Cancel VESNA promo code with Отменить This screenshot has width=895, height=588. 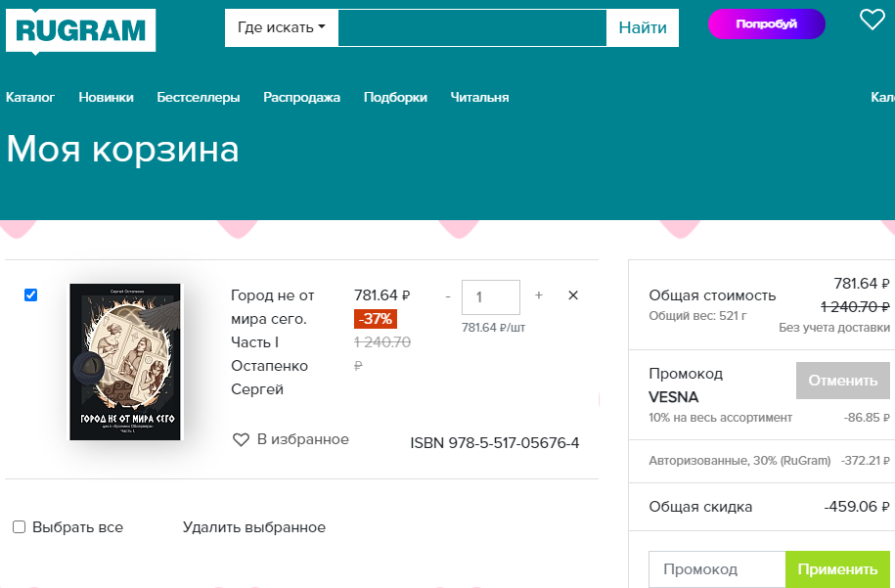[842, 381]
